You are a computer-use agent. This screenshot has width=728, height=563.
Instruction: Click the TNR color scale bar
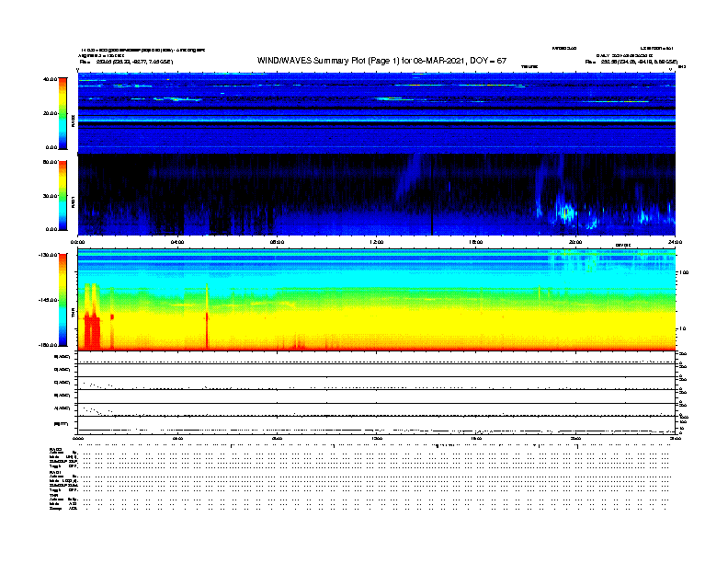point(63,300)
